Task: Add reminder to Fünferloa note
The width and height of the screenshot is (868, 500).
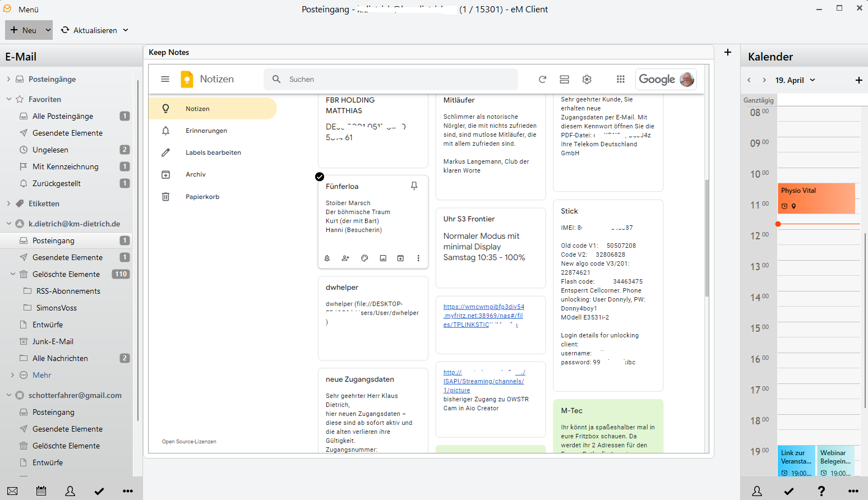Action: click(327, 258)
